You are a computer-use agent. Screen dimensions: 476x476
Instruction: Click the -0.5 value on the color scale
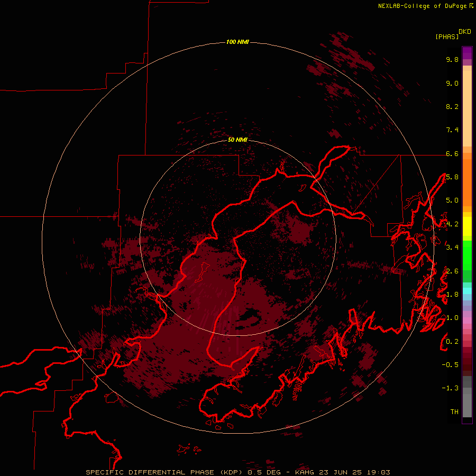point(450,365)
